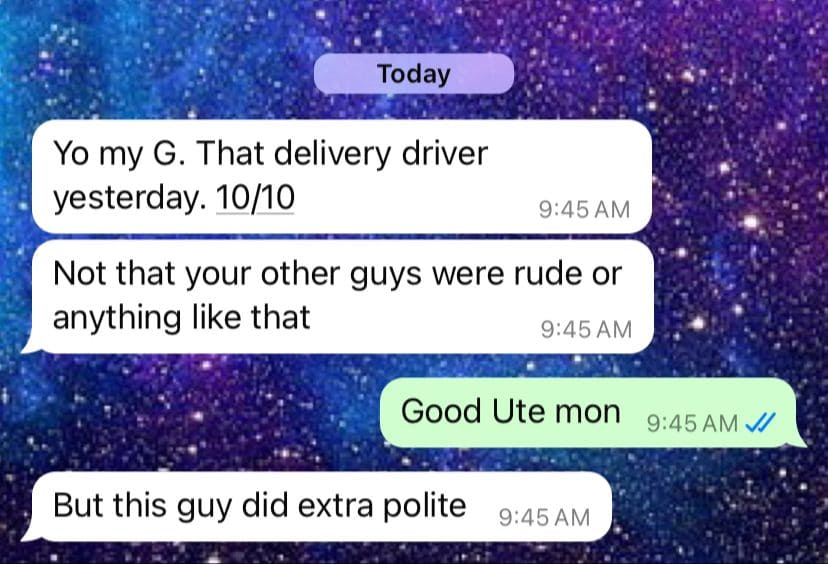Viewport: 828px width, 564px height.
Task: Click the 9:45 AM timestamp in the green bubble
Action: coord(692,423)
